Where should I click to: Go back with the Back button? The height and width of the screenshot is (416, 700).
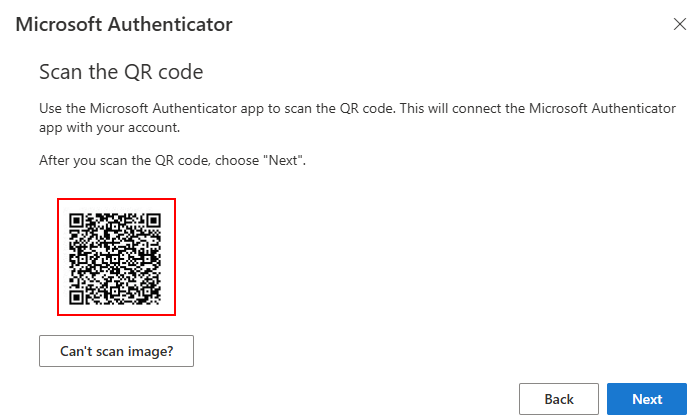pyautogui.click(x=558, y=399)
